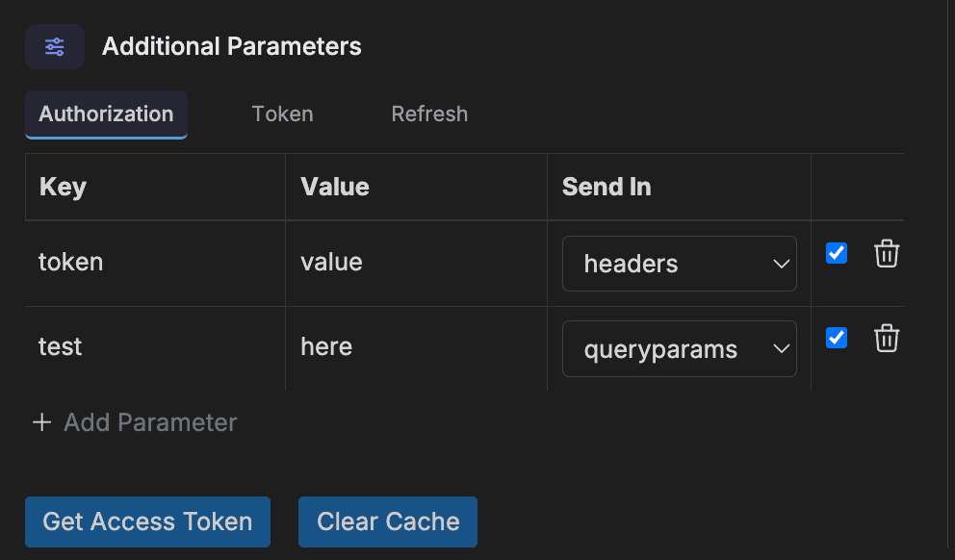Focus the key field containing test
Viewport: 955px width, 560px height.
154,346
